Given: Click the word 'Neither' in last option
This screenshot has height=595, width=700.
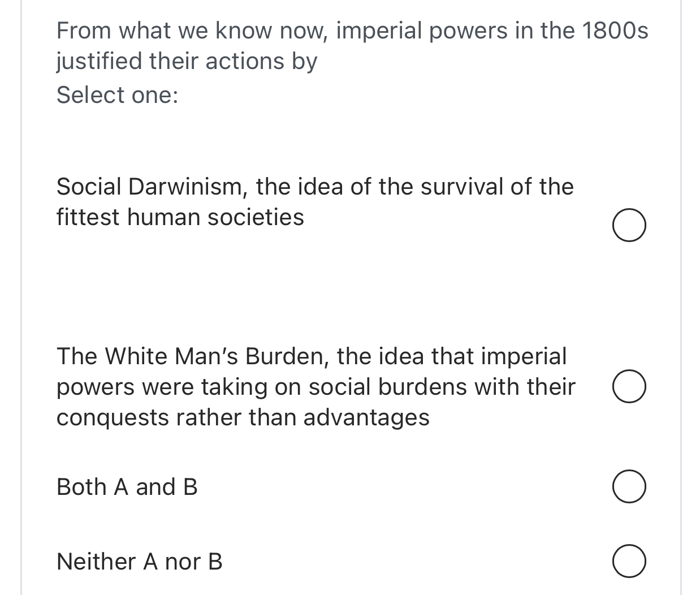Looking at the screenshot, I should point(96,561).
